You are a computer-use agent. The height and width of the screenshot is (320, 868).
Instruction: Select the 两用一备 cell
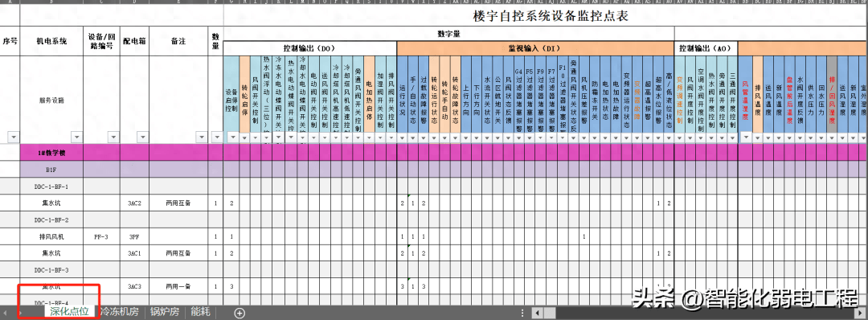[178, 286]
